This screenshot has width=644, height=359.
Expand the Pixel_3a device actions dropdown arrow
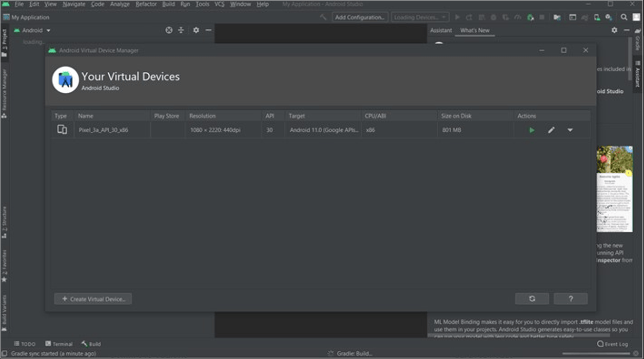pos(570,130)
